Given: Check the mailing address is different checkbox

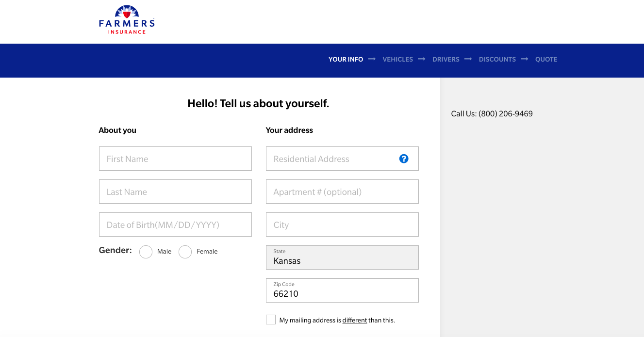Looking at the screenshot, I should coord(270,319).
